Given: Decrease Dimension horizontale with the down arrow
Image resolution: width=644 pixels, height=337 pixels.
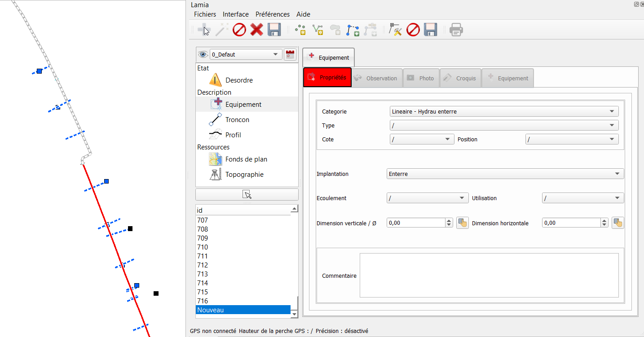Looking at the screenshot, I should [604, 225].
